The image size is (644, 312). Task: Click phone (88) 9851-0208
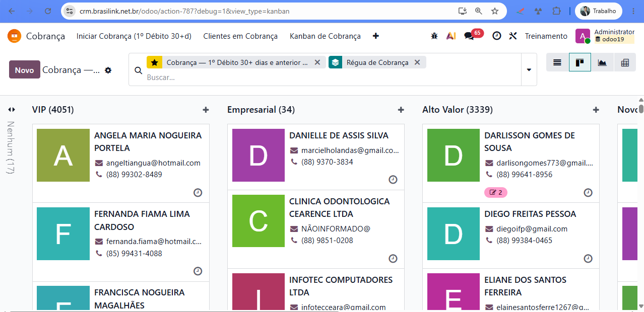327,241
